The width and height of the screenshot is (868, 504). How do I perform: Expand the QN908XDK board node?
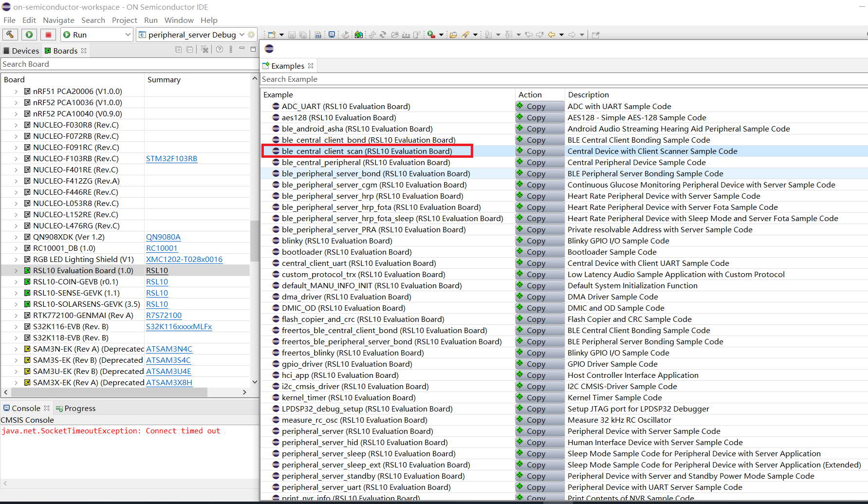[x=16, y=237]
